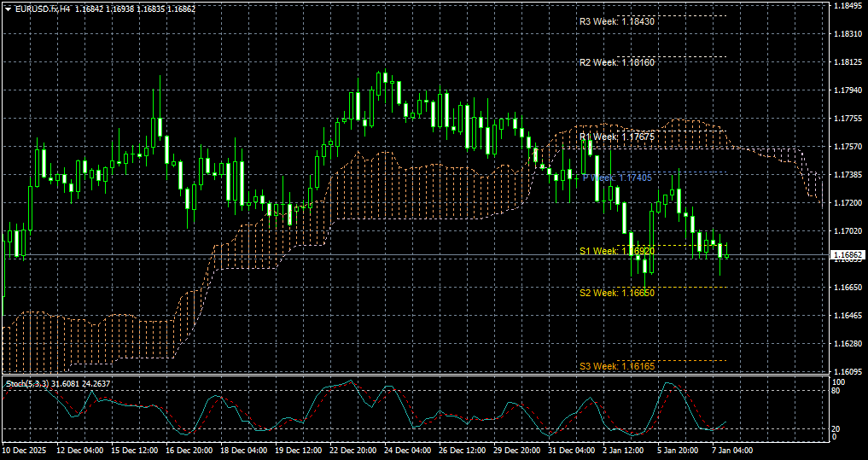Click the 24 Dec 04:00 time label
868x460 pixels.
tap(409, 451)
